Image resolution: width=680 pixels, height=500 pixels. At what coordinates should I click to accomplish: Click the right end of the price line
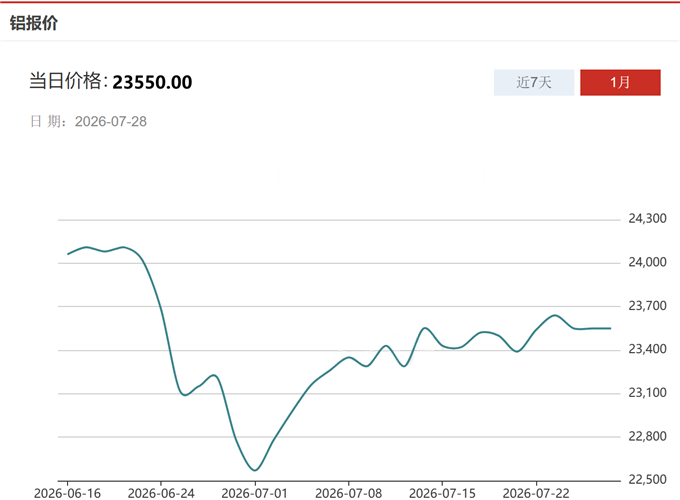[610, 328]
